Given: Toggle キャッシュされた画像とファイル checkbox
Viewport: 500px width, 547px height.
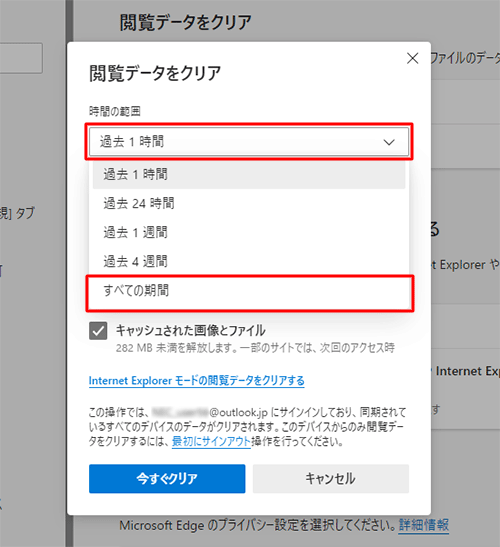Looking at the screenshot, I should [x=98, y=331].
